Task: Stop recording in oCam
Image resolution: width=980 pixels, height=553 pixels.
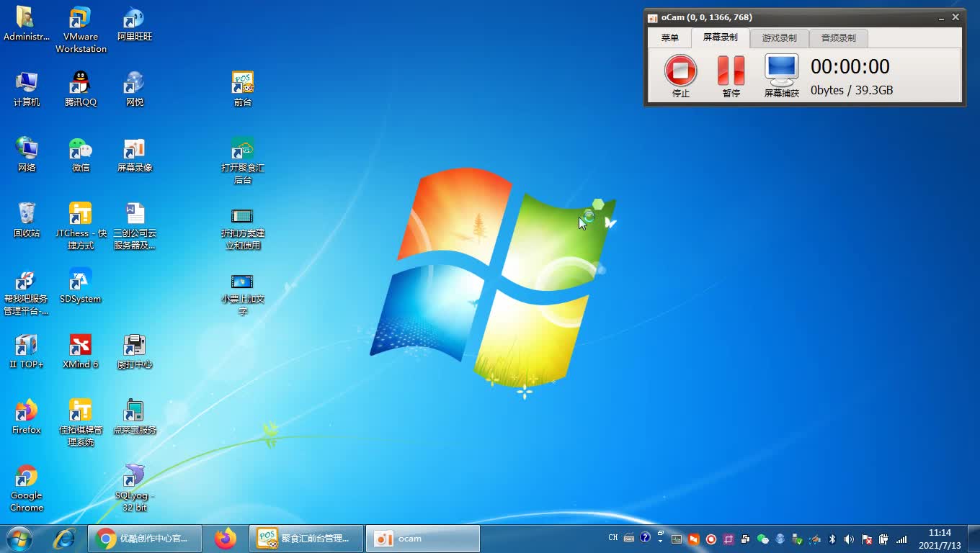Action: coord(680,76)
